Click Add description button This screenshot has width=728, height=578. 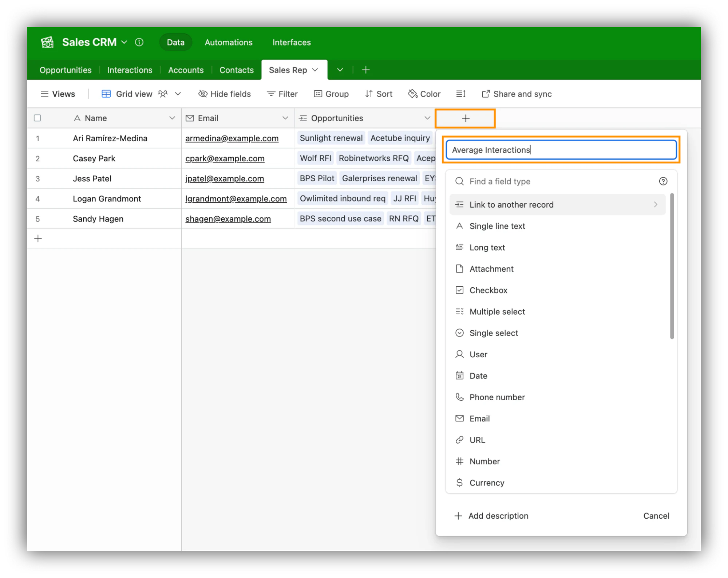492,516
